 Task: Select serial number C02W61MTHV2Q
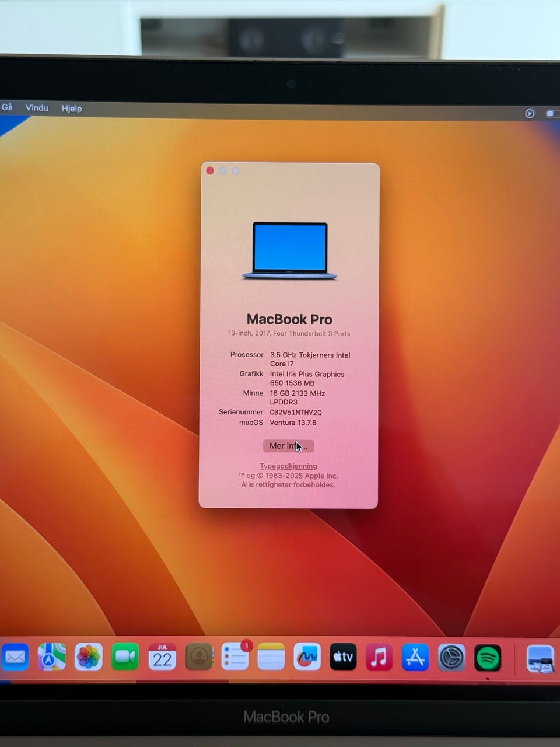tap(296, 412)
